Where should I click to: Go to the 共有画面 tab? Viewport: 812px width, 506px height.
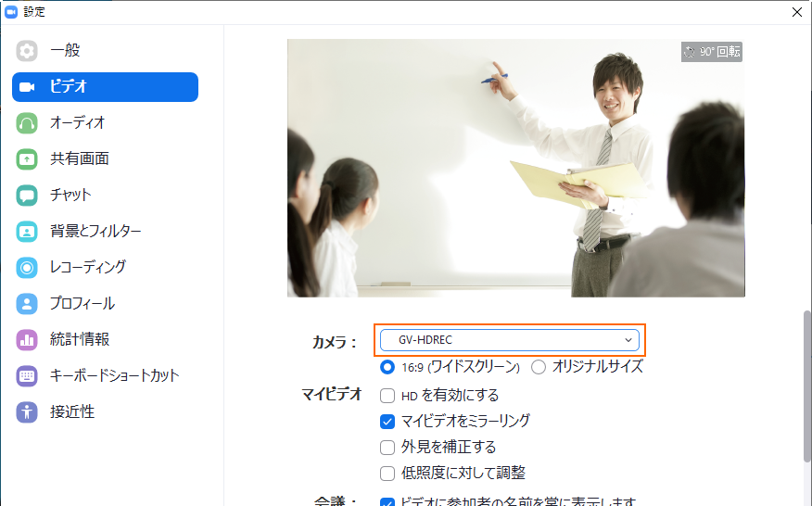[x=105, y=159]
